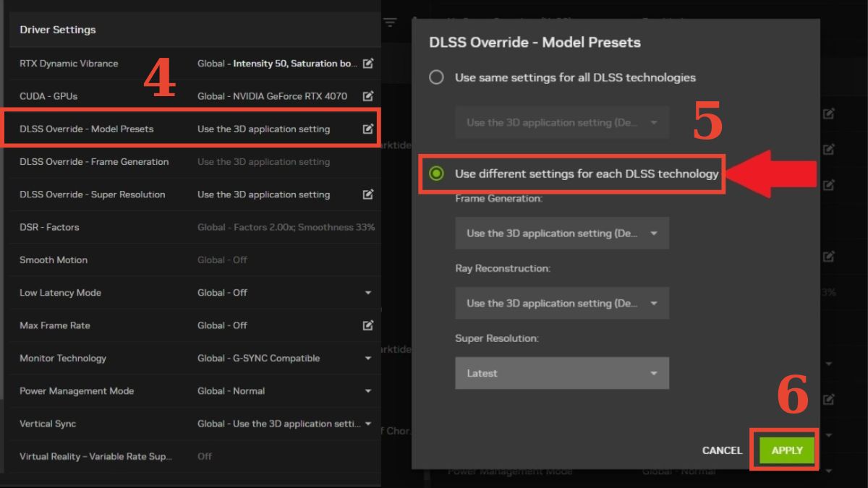The width and height of the screenshot is (868, 488).
Task: Click the green APPLY button
Action: pyautogui.click(x=787, y=450)
